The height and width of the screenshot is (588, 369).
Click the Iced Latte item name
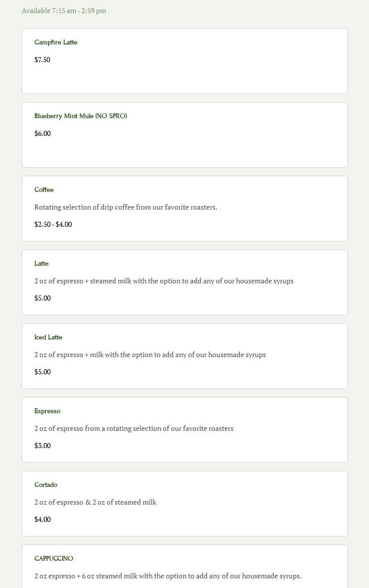coord(48,337)
